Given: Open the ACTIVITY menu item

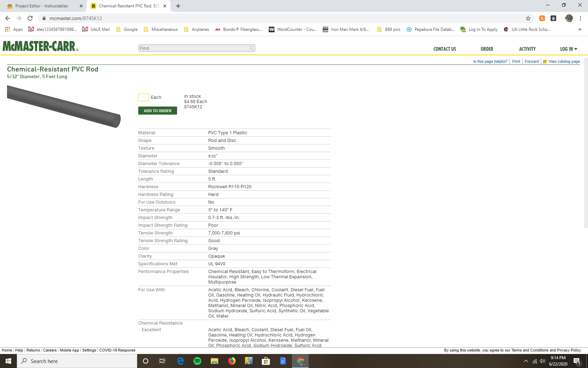Looking at the screenshot, I should click(527, 49).
